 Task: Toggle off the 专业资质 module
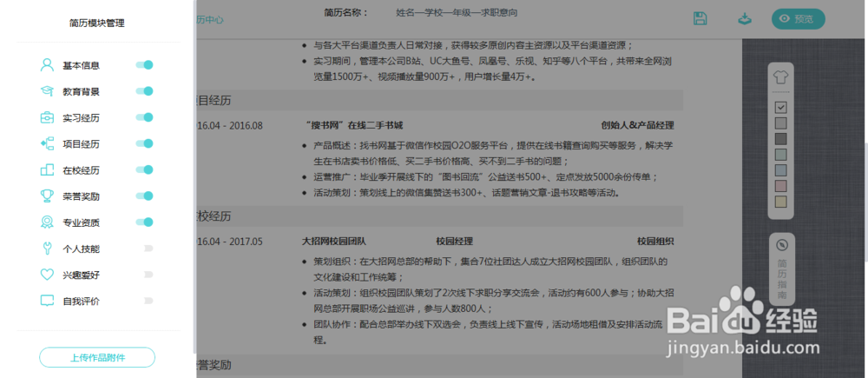click(x=144, y=222)
